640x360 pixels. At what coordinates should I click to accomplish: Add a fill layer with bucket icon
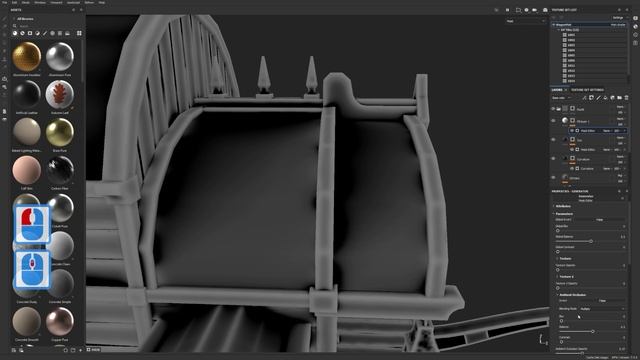pyautogui.click(x=605, y=98)
